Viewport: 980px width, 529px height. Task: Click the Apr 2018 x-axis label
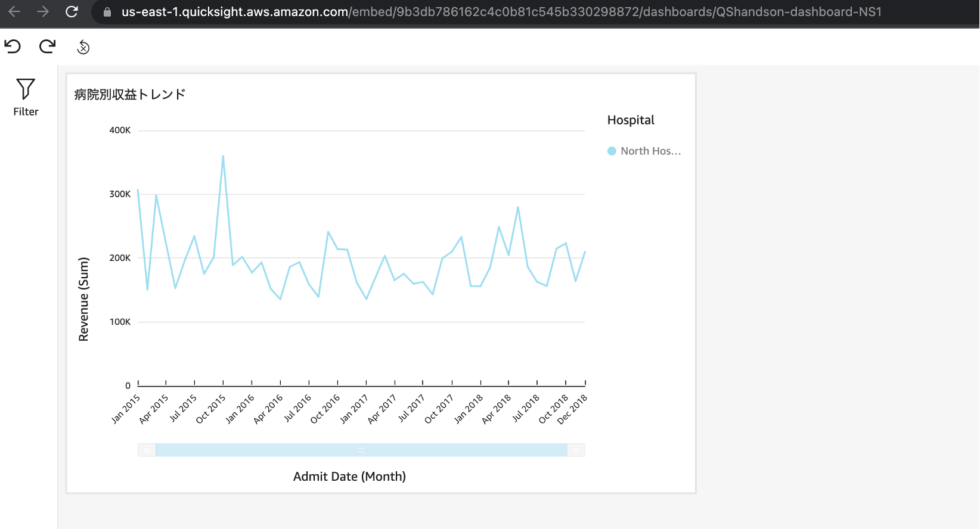497,409
